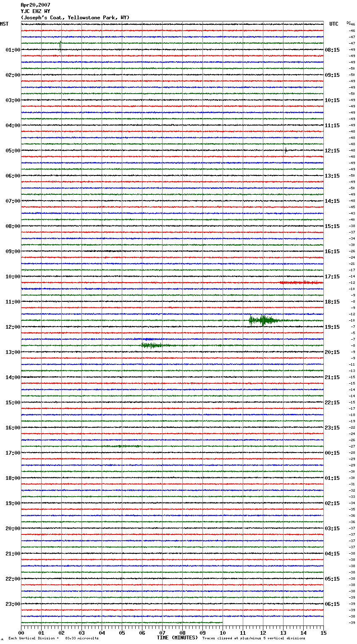Click minute tick label '03' on bottom axis

tap(81, 633)
